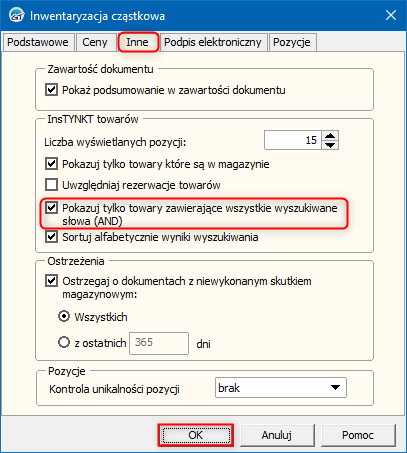Open the Ceny tab
Image resolution: width=407 pixels, height=453 pixels.
click(95, 42)
